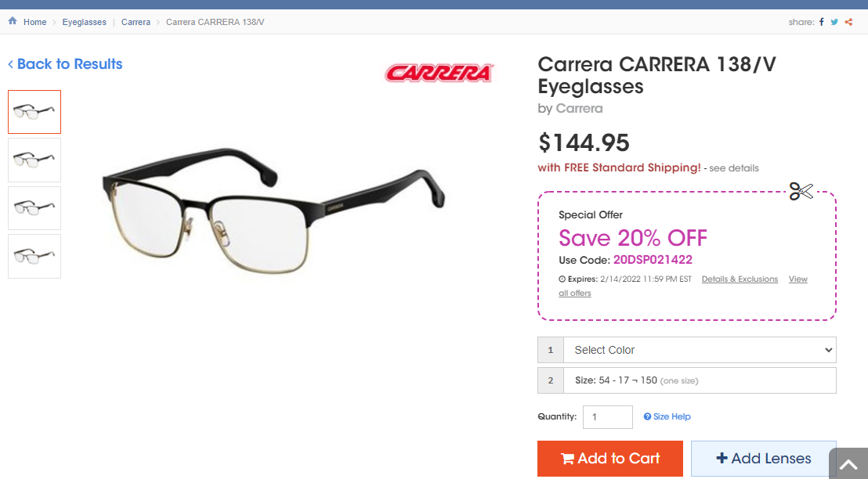The width and height of the screenshot is (868, 479).
Task: Share page on Facebook icon
Action: tap(822, 22)
